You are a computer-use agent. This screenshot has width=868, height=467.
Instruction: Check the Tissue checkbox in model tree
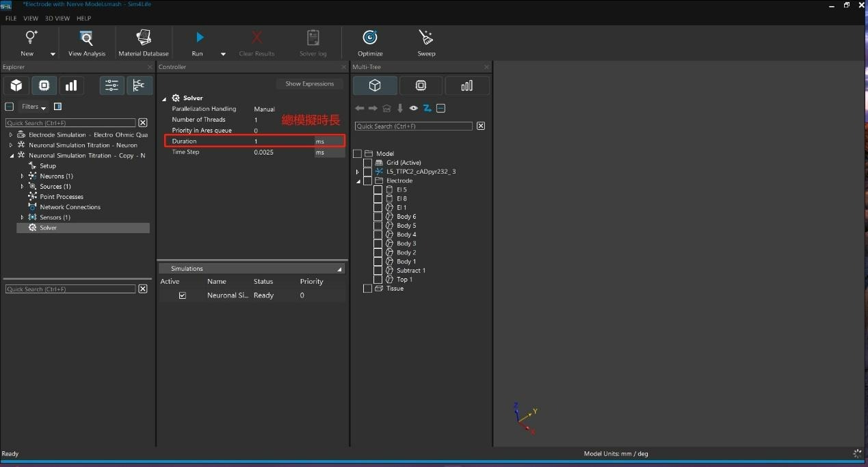367,289
